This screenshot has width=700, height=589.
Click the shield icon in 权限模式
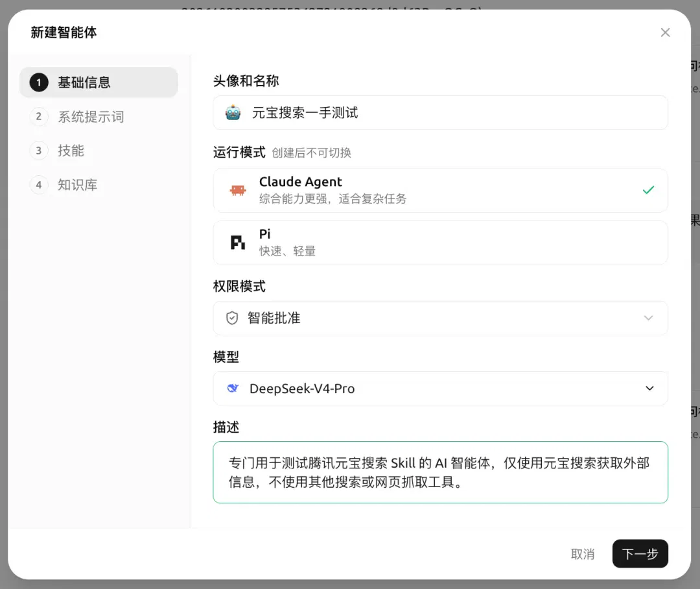point(232,319)
